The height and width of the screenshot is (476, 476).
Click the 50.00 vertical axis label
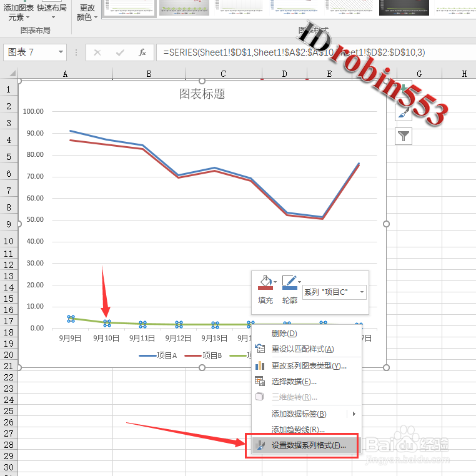(x=35, y=219)
